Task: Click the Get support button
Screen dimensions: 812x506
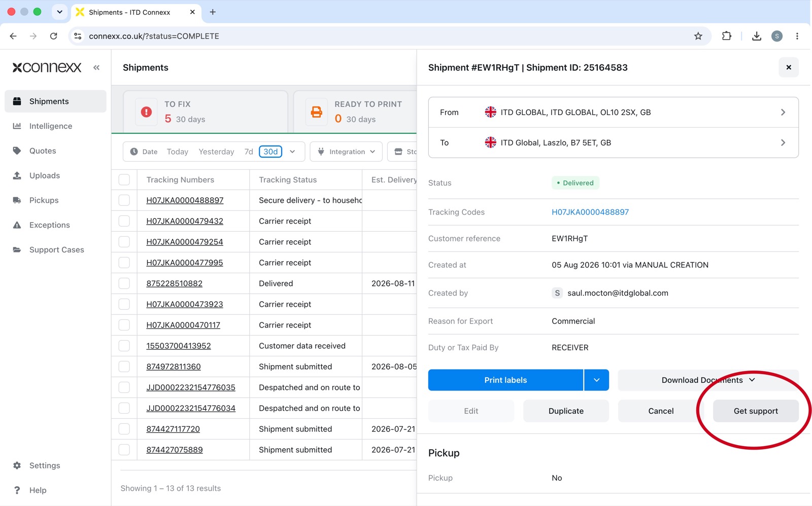Action: click(x=756, y=411)
